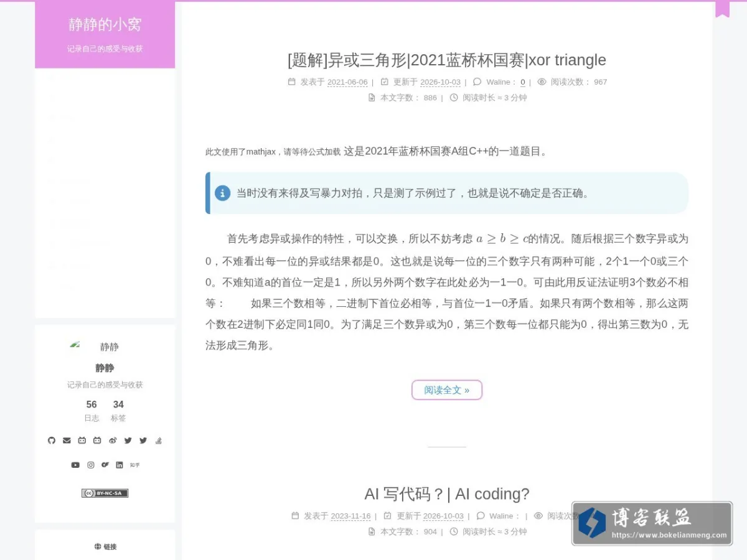Click the 2021-06-06 publish date
The height and width of the screenshot is (560, 747).
[x=347, y=82]
